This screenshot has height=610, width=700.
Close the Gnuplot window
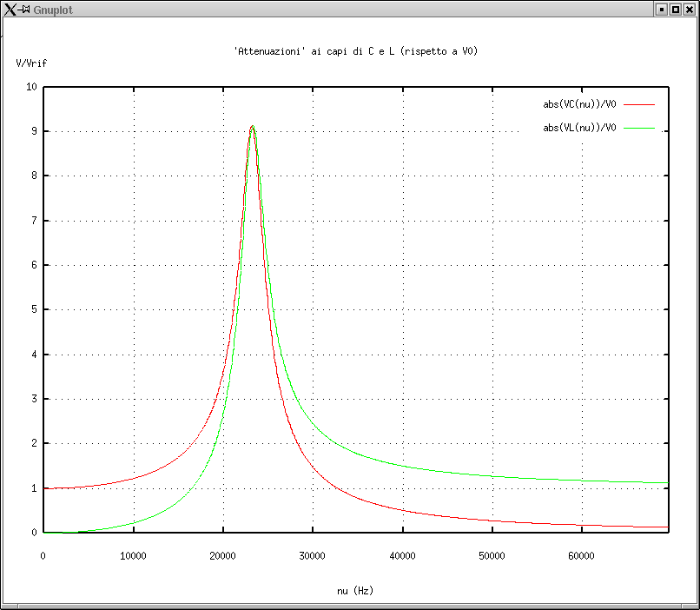(x=689, y=9)
